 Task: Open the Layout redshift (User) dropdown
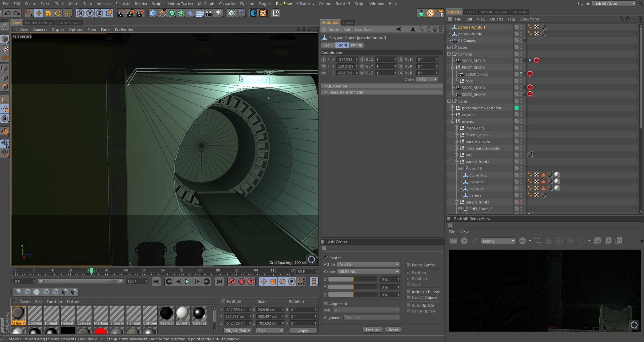point(614,3)
